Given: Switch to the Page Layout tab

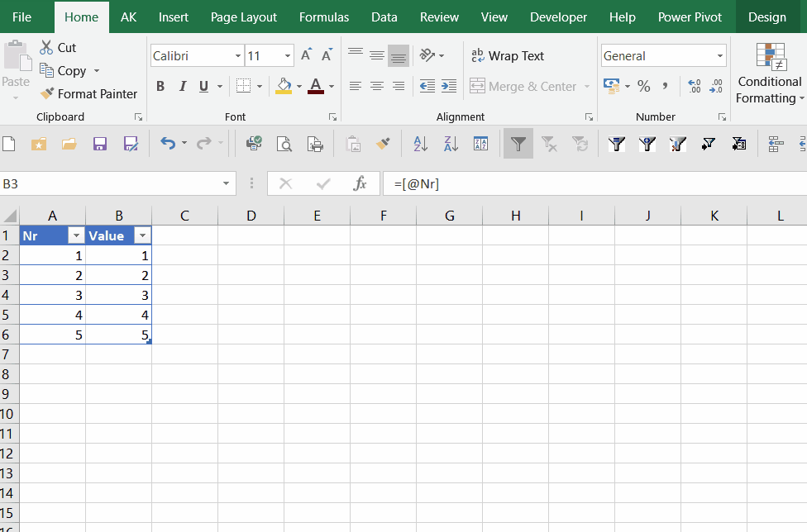Looking at the screenshot, I should (244, 17).
